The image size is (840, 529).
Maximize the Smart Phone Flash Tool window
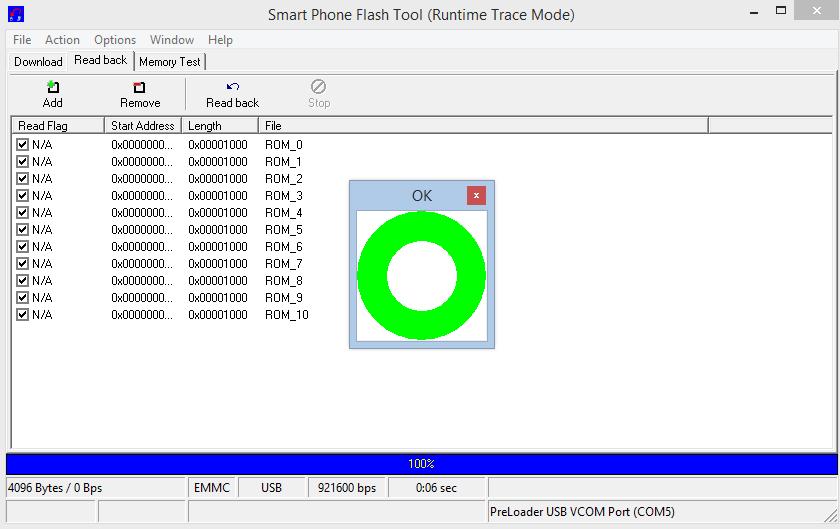[x=781, y=11]
